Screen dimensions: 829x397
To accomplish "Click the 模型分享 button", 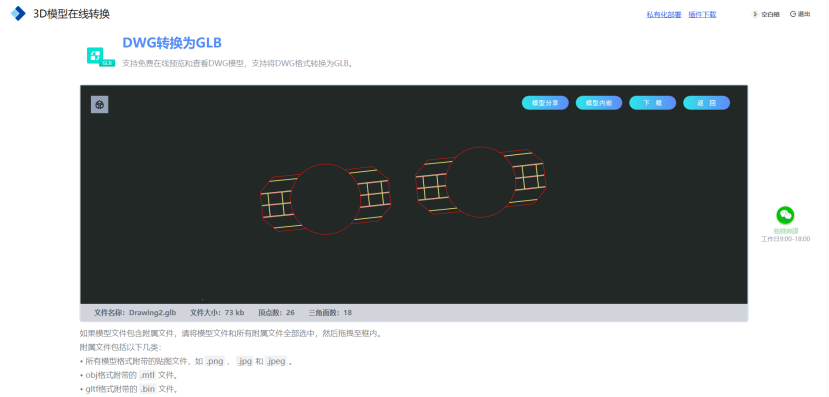I will [x=545, y=103].
